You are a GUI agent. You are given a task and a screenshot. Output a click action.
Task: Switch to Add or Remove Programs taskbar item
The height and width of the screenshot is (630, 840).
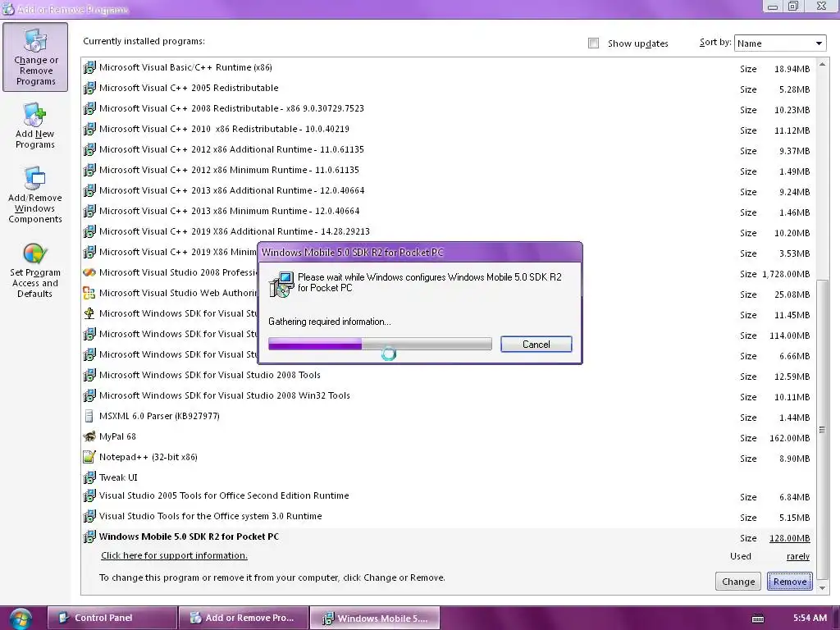(x=243, y=618)
